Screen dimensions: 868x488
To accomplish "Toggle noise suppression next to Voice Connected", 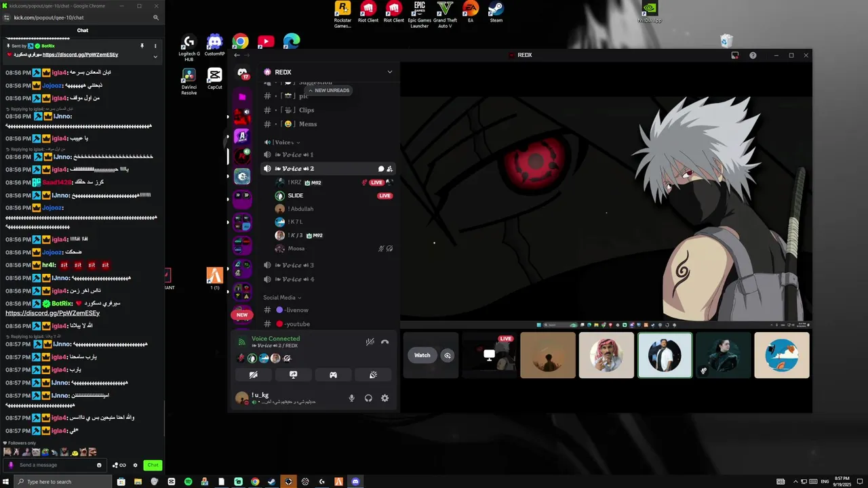I will click(370, 342).
